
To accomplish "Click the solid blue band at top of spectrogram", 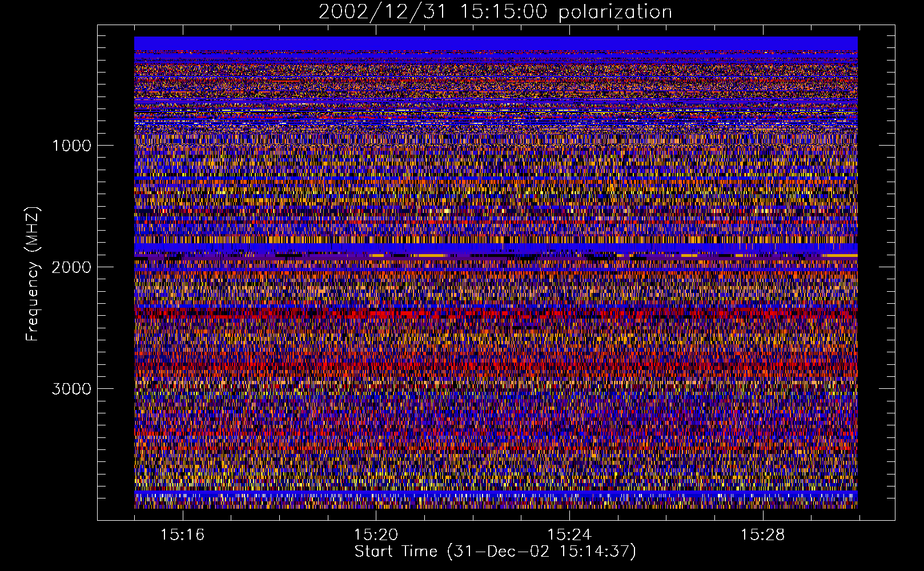I will [x=496, y=43].
